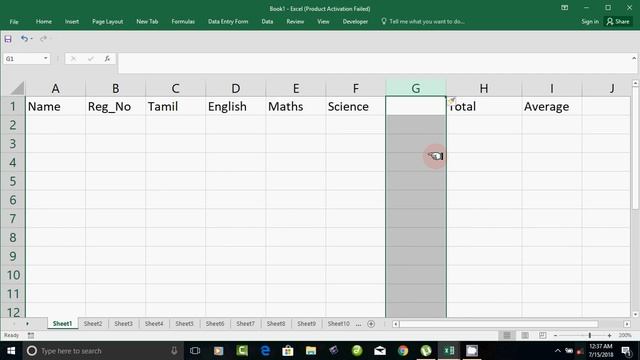Select the Total cell in H1
640x360 pixels.
(x=484, y=106)
